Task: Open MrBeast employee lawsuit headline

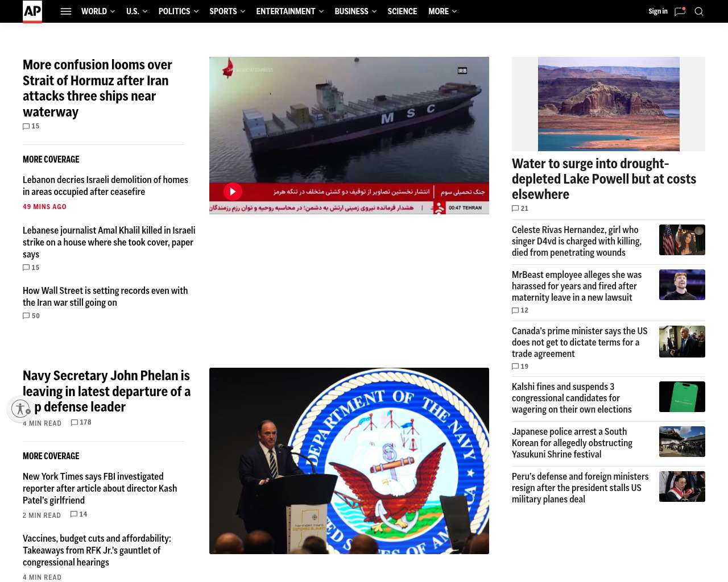Action: [x=577, y=286]
